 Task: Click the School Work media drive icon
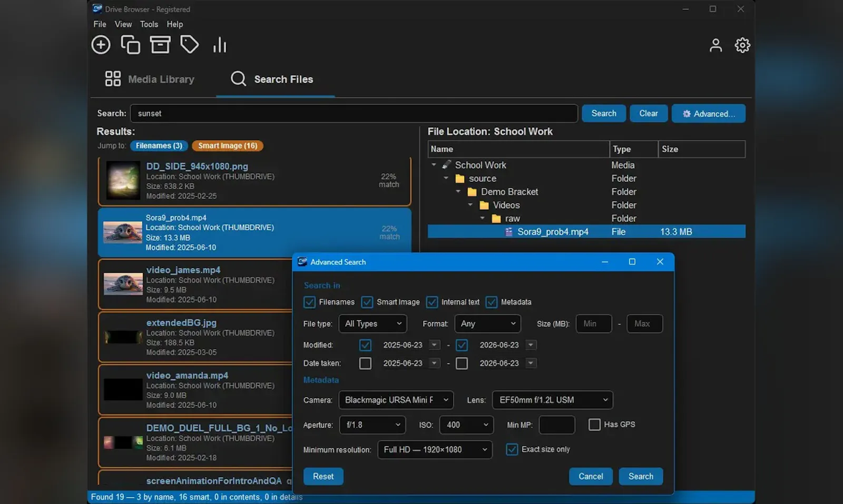447,165
